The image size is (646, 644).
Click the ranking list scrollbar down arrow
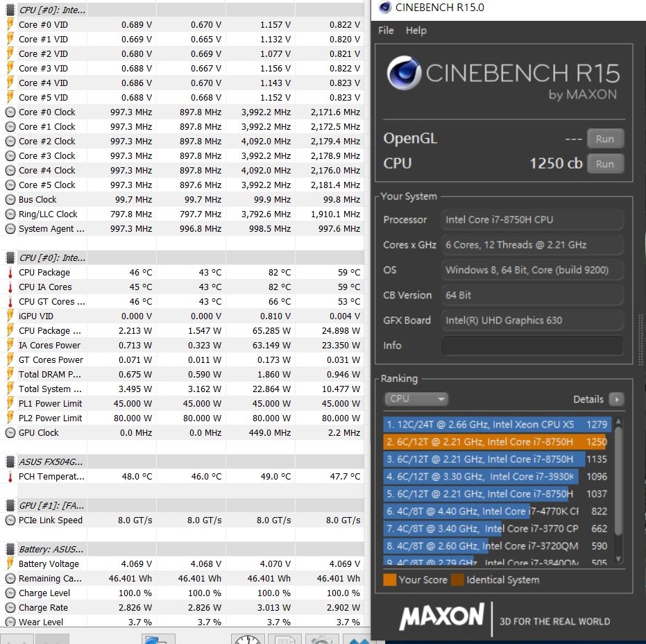[618, 559]
